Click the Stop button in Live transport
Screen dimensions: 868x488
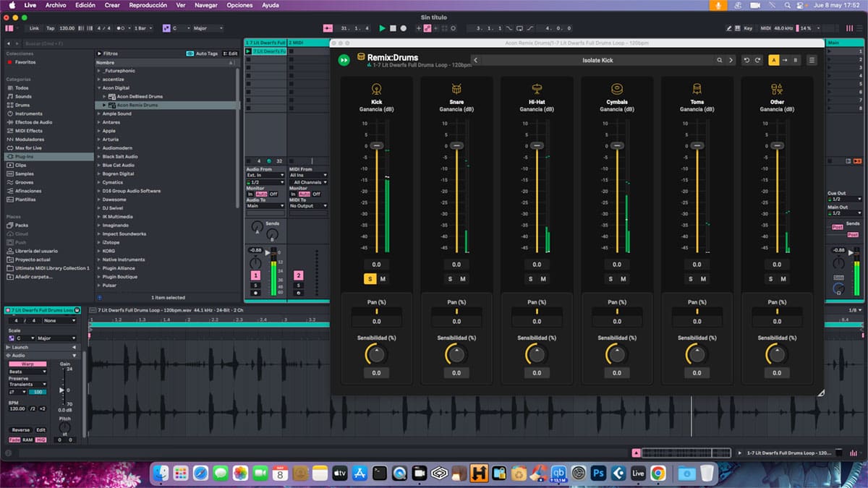[x=393, y=28]
